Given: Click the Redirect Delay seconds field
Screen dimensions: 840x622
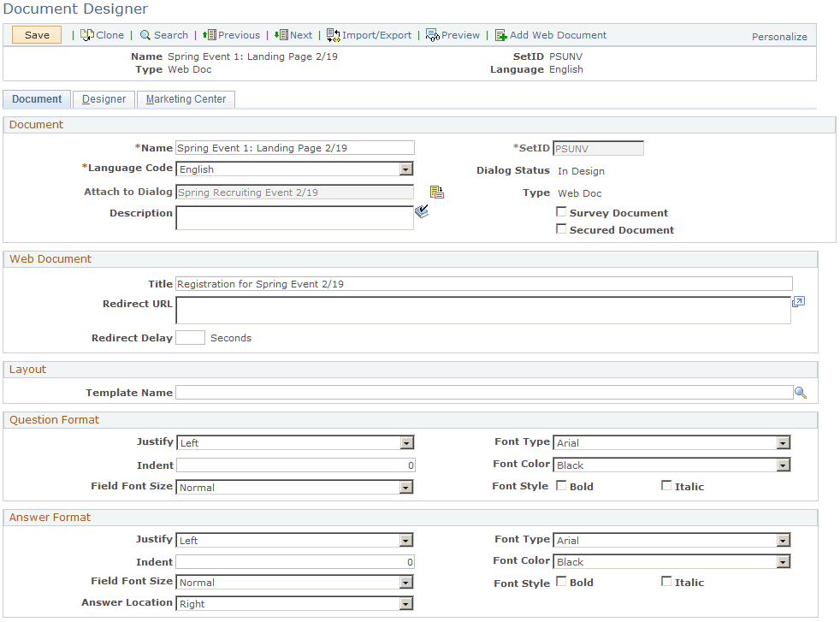Looking at the screenshot, I should (190, 337).
